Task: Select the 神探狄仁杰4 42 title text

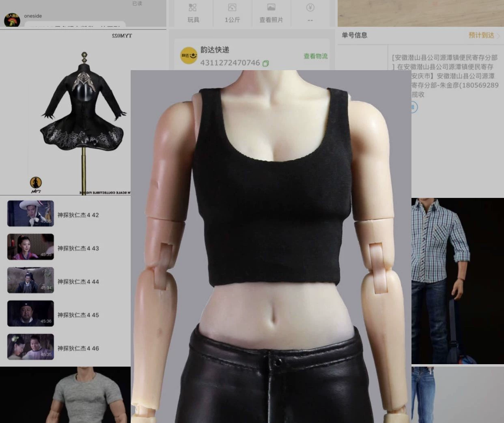Action: pos(78,215)
